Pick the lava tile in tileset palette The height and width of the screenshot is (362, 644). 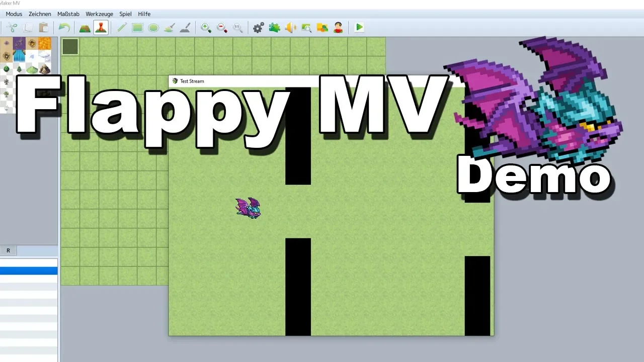[x=45, y=43]
